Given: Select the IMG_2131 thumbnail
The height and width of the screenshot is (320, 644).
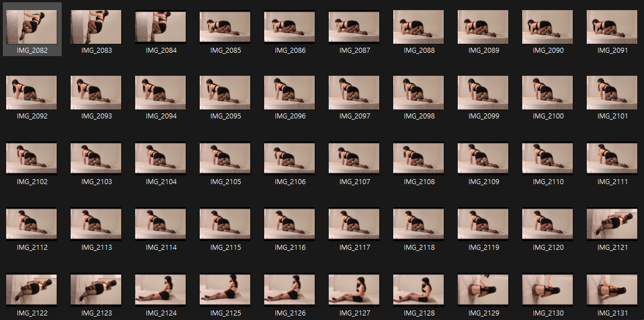Looking at the screenshot, I should coord(612,290).
